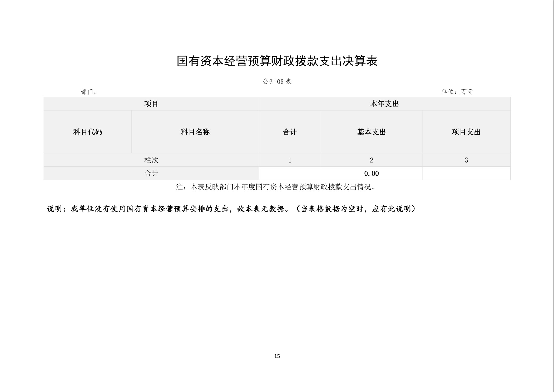
Task: Click the 合计 column header under 本年支出
Action: pos(290,132)
